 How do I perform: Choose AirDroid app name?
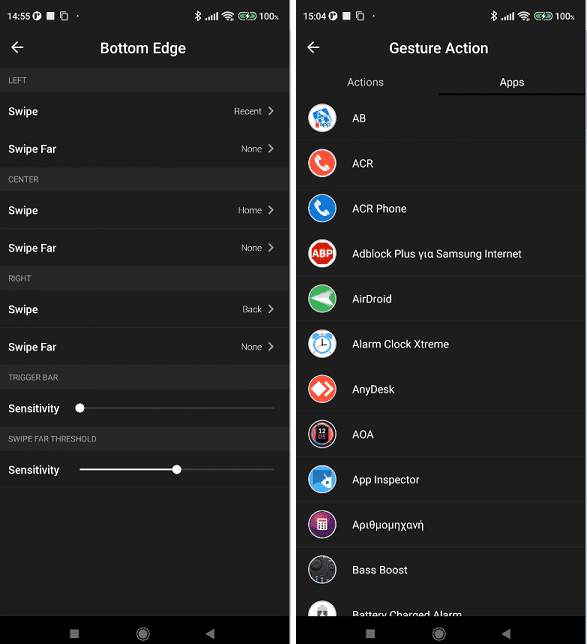coord(372,299)
